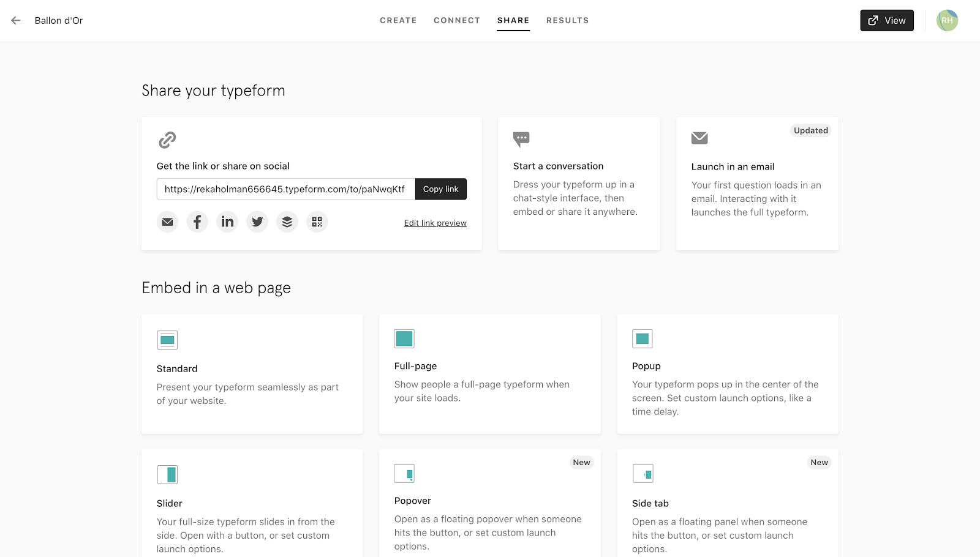Share on Twitter icon
This screenshot has width=980, height=557.
coord(257,222)
